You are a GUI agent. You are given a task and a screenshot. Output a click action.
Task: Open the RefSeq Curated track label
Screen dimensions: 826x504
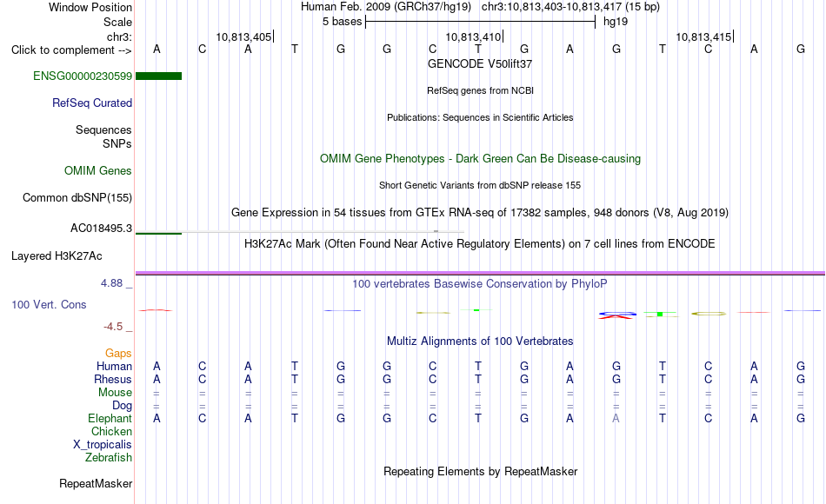point(91,103)
